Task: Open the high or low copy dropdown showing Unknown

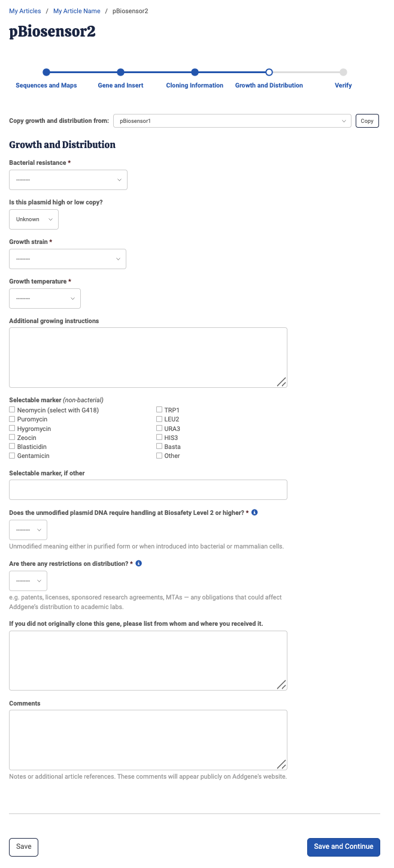Action: (x=34, y=219)
